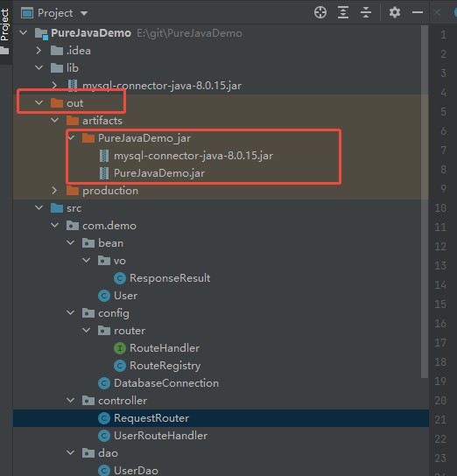Image resolution: width=457 pixels, height=476 pixels.
Task: Select the RequestRouter class
Action: 151,418
